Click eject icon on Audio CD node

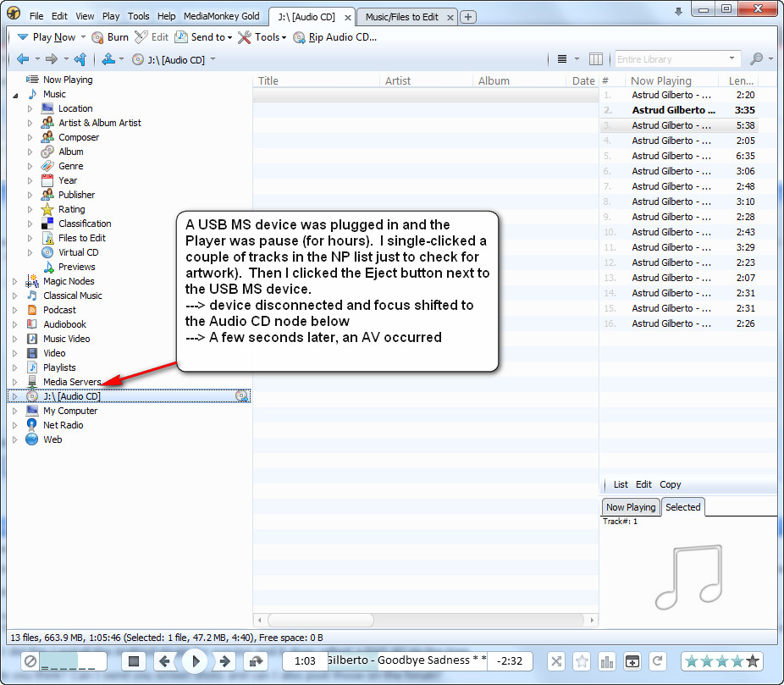pyautogui.click(x=242, y=396)
